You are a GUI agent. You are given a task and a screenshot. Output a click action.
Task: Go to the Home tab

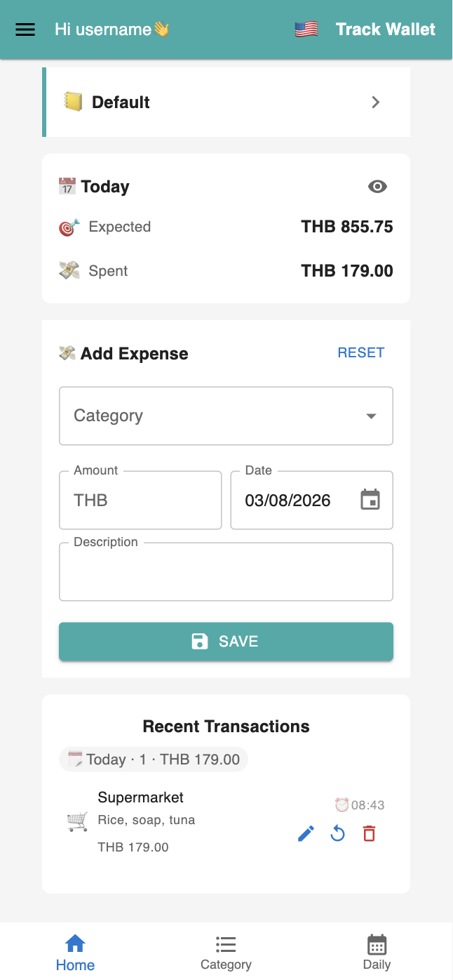pyautogui.click(x=75, y=952)
